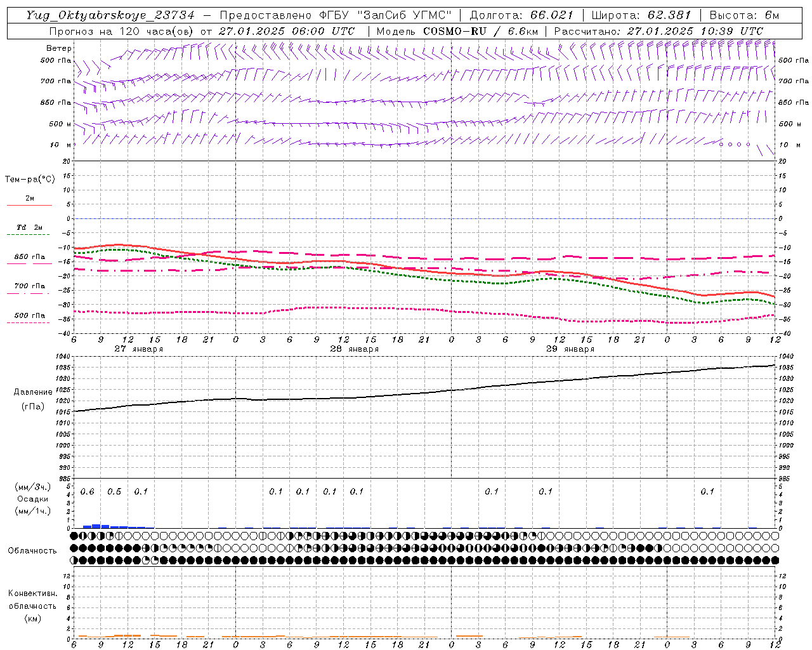The image size is (812, 650).
Task: Select the 'Тем-ра(°C)' temperature panel label
Action: (x=30, y=180)
